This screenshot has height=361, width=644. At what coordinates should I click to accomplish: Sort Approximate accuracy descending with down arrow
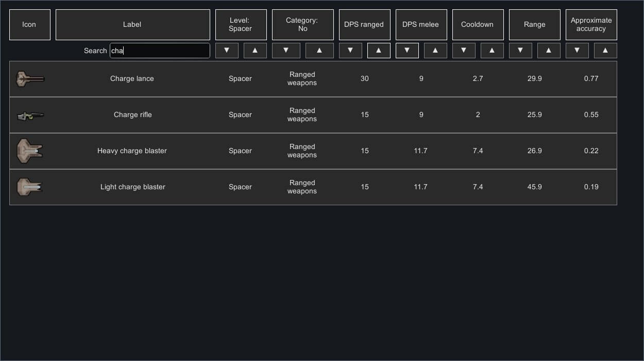pos(577,51)
